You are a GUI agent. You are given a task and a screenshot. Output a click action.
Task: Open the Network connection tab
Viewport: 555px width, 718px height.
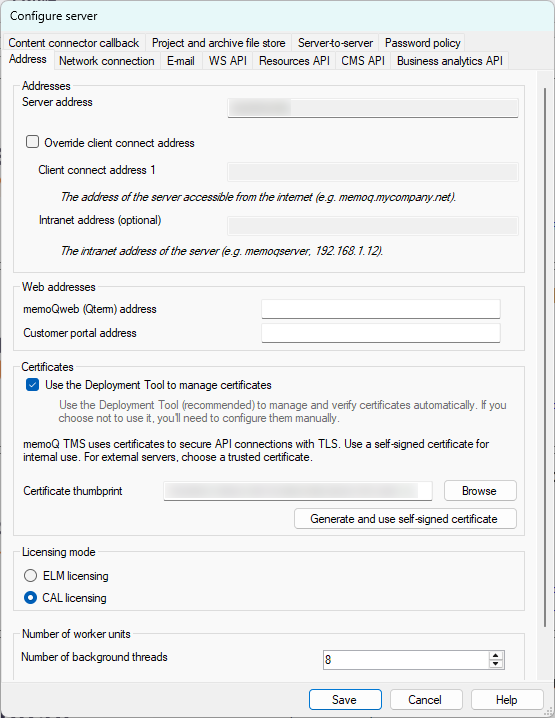107,61
